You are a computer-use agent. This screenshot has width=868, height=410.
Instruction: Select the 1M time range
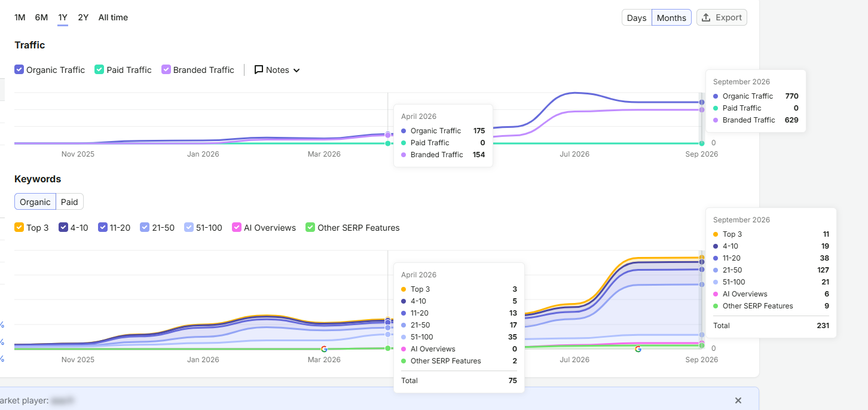coord(20,17)
